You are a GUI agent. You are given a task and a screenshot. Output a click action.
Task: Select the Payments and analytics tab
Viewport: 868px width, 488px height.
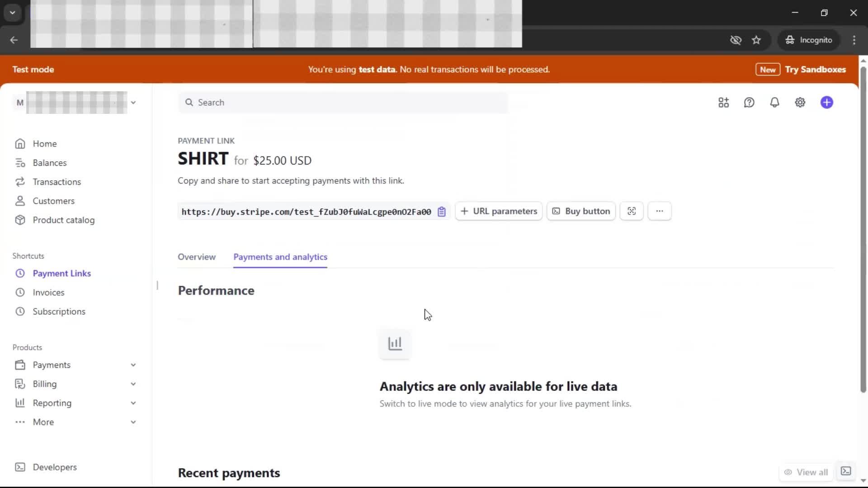[x=280, y=257]
